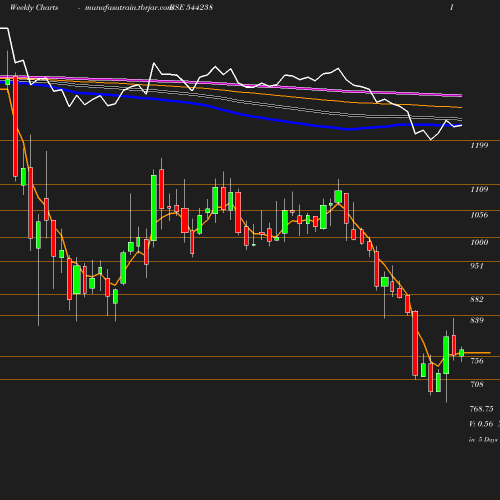This screenshot has width=500, height=500.
Task: Click the 839 price level label
Action: pos(477,320)
